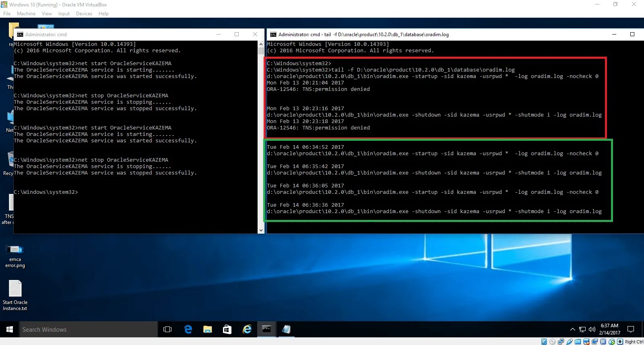Open network status tray icon
644x345 pixels.
[582, 329]
